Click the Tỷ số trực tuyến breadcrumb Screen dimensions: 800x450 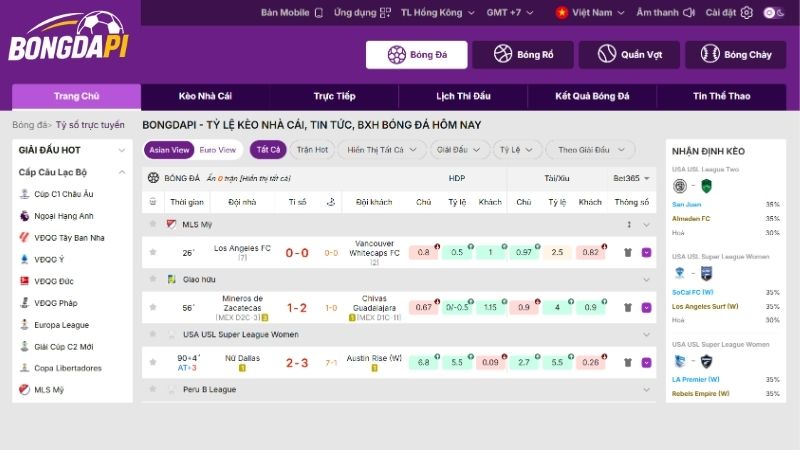tap(90, 125)
